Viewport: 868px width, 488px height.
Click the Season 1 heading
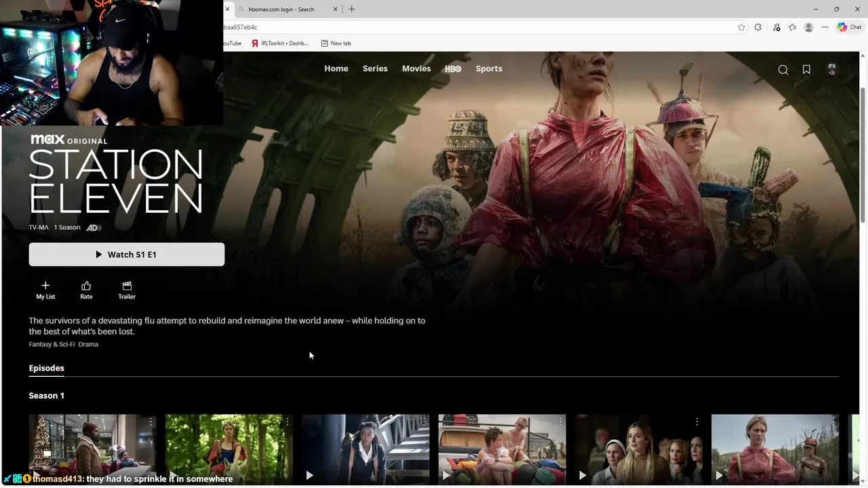click(46, 396)
